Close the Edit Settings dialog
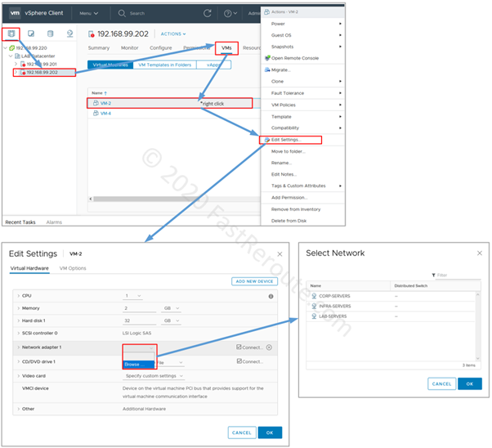Screen dimensions: 492x448 click(x=280, y=254)
